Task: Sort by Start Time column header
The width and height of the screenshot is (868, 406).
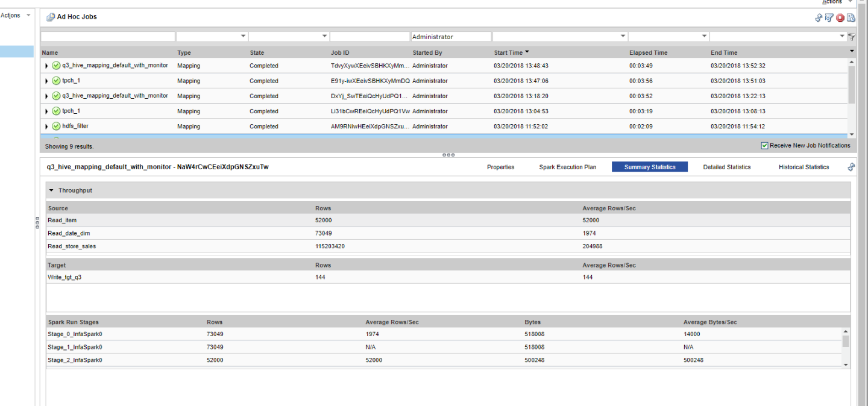Action: pyautogui.click(x=508, y=53)
